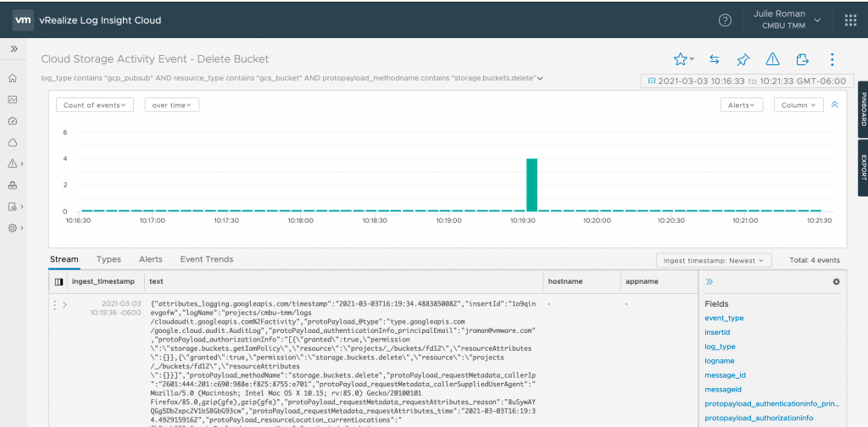Toggle the column selector icon in table header
Screen dimensions: 868x427
point(58,281)
